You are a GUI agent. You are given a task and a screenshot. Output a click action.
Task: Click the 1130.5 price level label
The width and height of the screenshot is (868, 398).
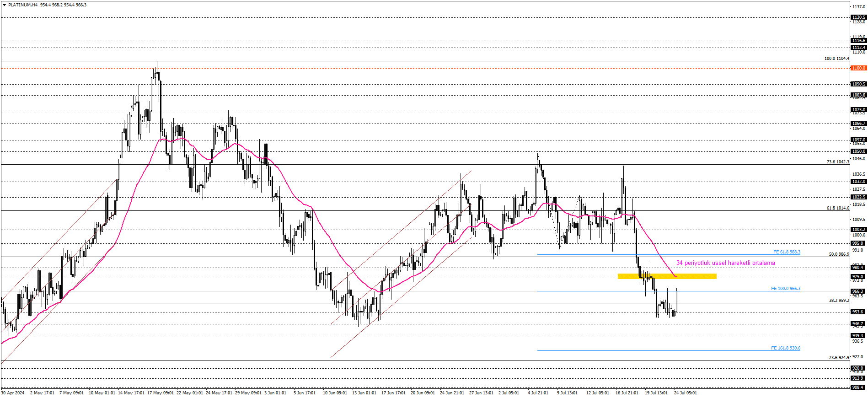tap(858, 17)
